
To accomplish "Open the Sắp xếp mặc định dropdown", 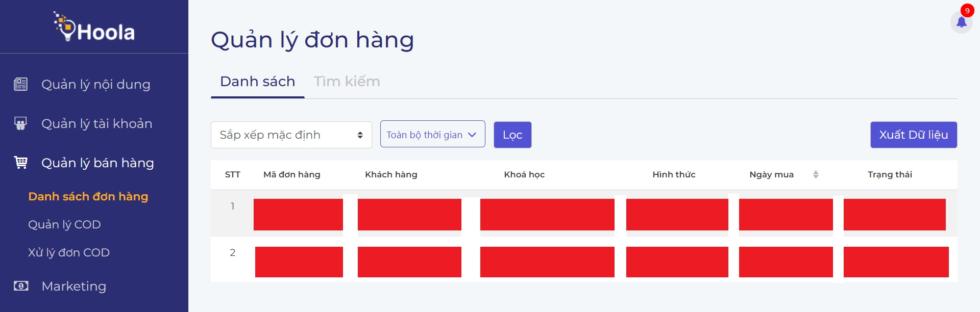I will coord(291,135).
